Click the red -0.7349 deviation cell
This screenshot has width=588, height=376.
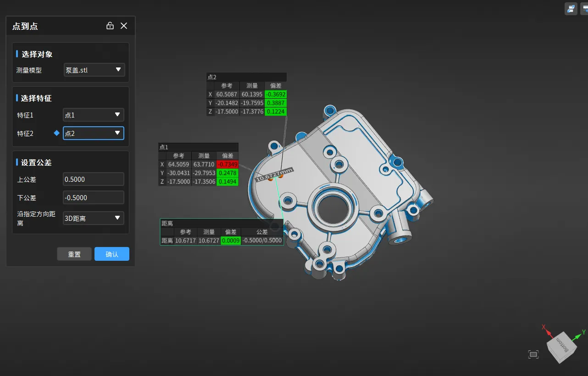pos(227,164)
